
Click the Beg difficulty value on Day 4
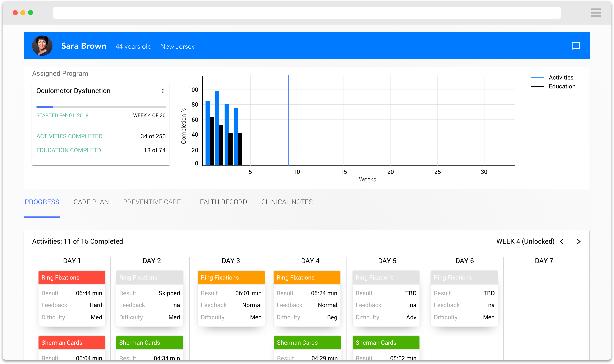click(x=332, y=317)
